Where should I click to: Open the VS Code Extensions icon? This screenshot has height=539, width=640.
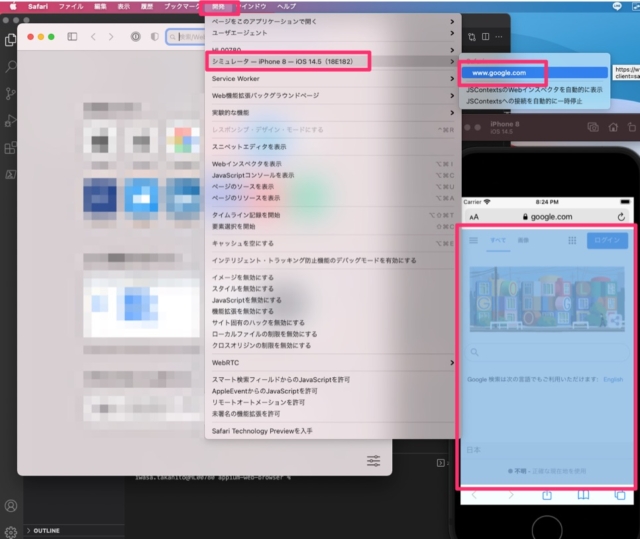coord(10,147)
